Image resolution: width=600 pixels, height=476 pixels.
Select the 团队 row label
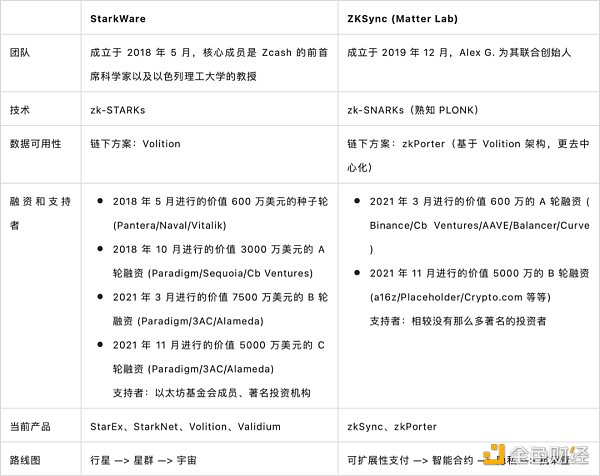point(20,52)
